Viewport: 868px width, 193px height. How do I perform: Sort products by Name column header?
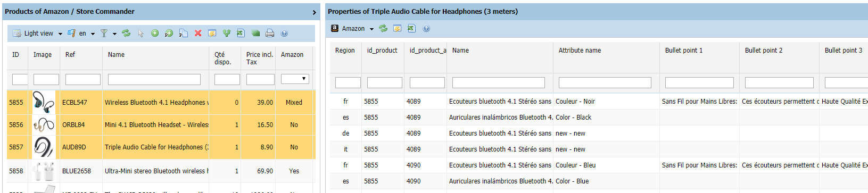[x=156, y=58]
